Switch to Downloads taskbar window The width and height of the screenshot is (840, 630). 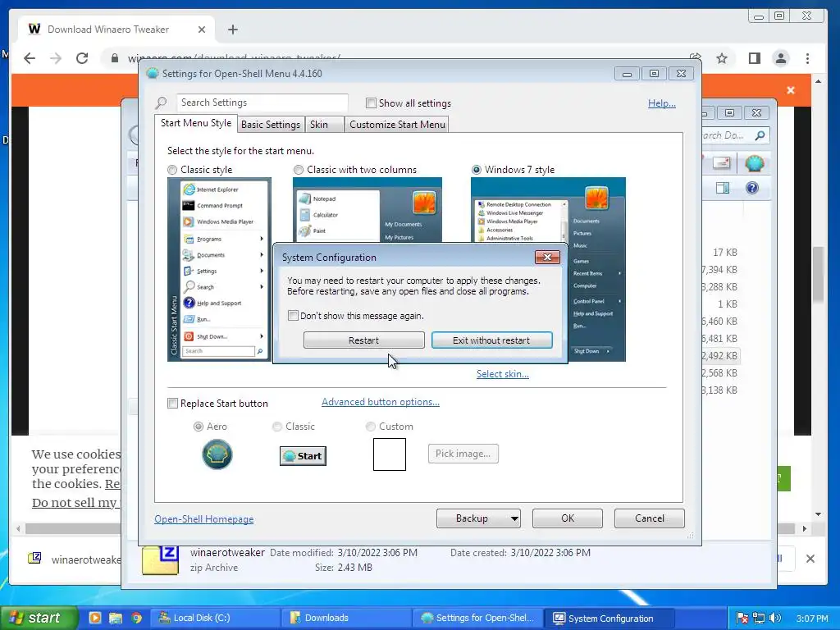(346, 618)
